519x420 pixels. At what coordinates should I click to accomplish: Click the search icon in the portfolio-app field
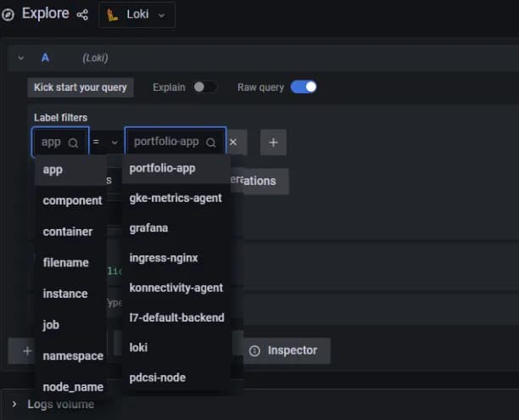coord(211,143)
